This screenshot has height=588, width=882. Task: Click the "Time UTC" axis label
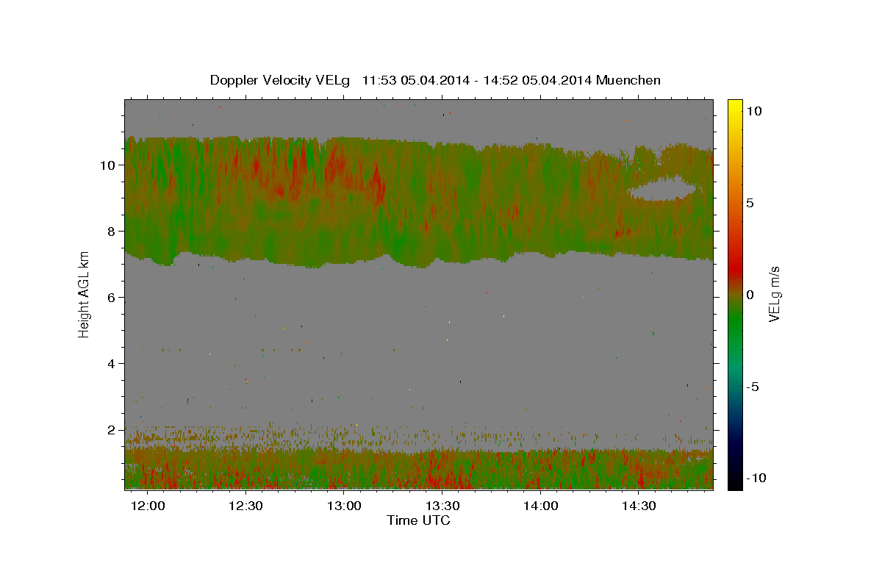pos(418,520)
